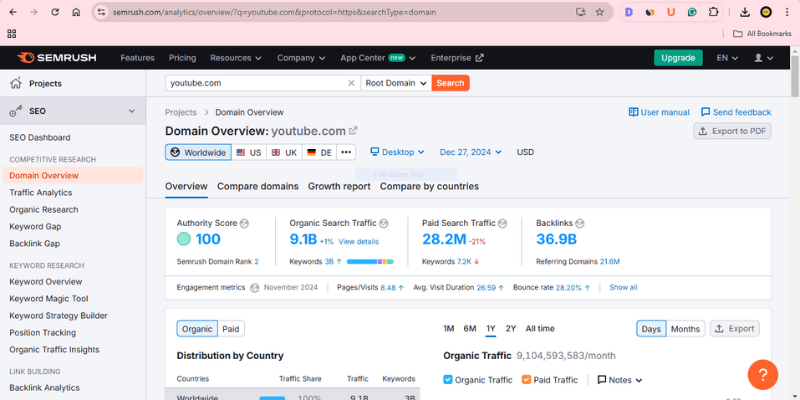The height and width of the screenshot is (400, 800).
Task: Bookmark page with star icon
Action: click(x=599, y=12)
